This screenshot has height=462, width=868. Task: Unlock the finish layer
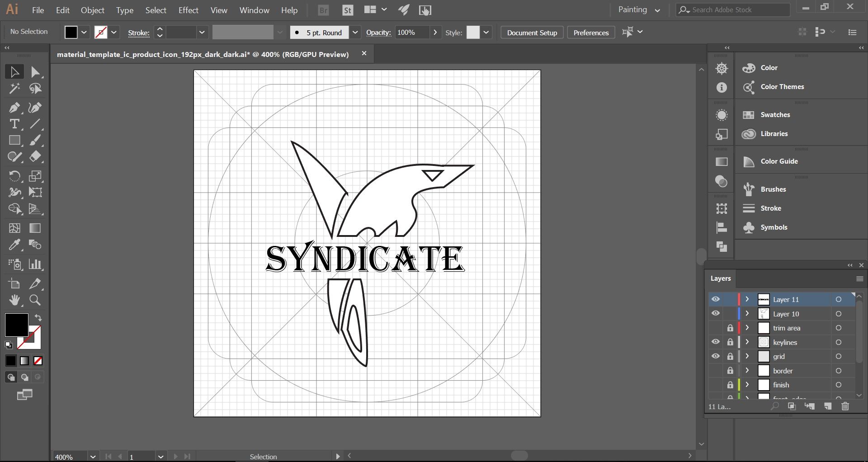(x=730, y=385)
